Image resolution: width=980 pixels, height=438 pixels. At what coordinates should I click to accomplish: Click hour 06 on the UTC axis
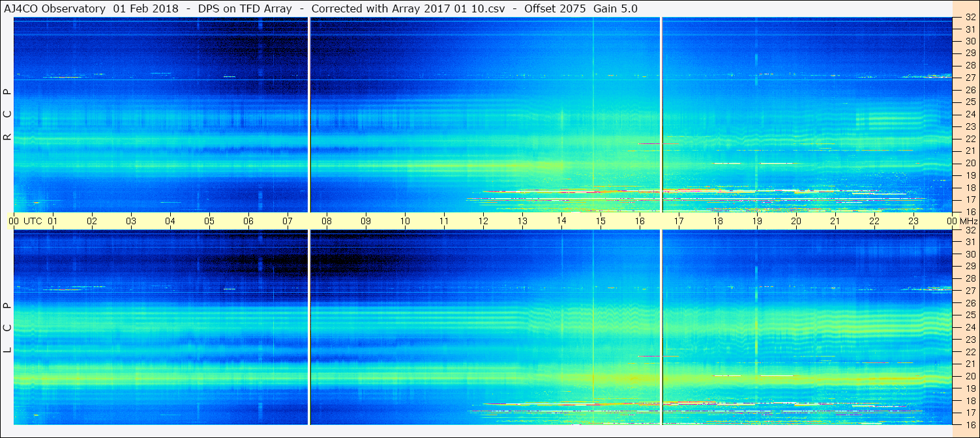(x=248, y=221)
